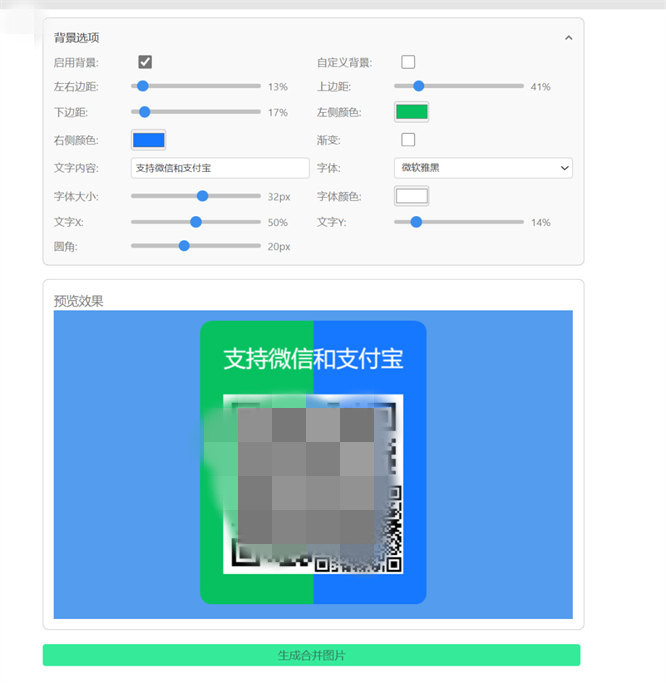This screenshot has width=666, height=683.
Task: Click the 渐变 label
Action: point(329,140)
